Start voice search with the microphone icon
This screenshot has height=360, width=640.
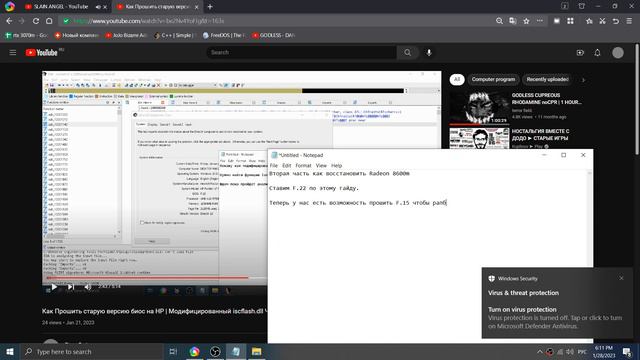pos(429,52)
